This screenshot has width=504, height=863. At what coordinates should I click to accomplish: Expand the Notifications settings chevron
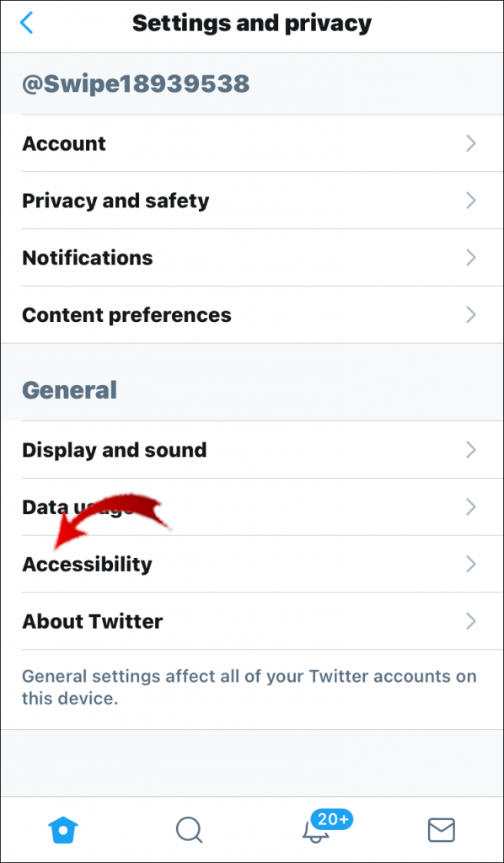tap(471, 258)
